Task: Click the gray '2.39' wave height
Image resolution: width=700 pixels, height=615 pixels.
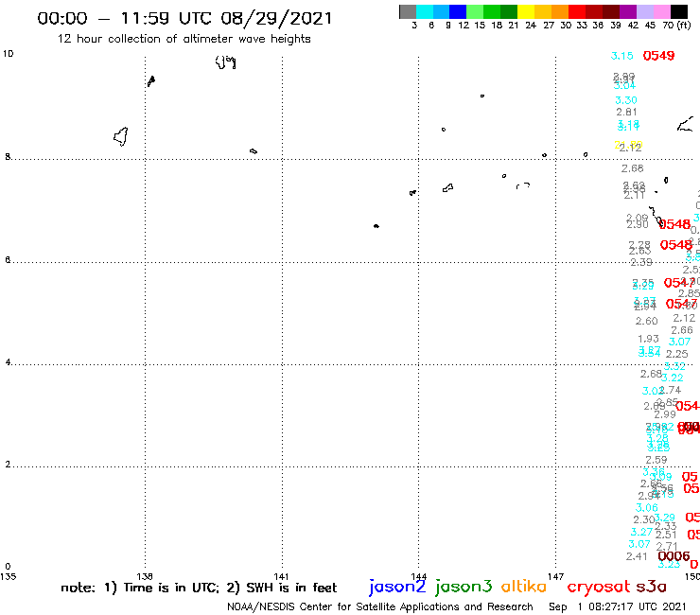Action: tap(641, 262)
